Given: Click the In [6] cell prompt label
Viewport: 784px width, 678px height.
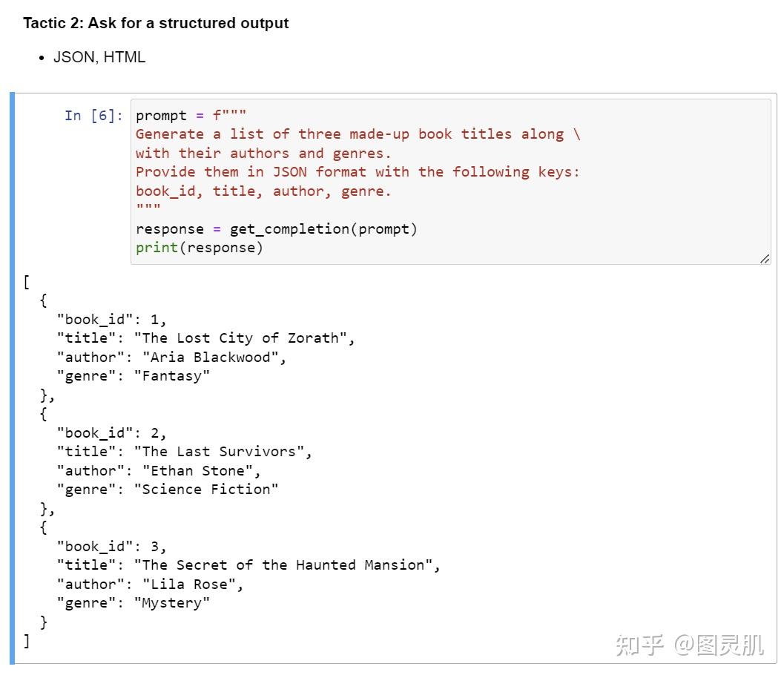Looking at the screenshot, I should (93, 116).
